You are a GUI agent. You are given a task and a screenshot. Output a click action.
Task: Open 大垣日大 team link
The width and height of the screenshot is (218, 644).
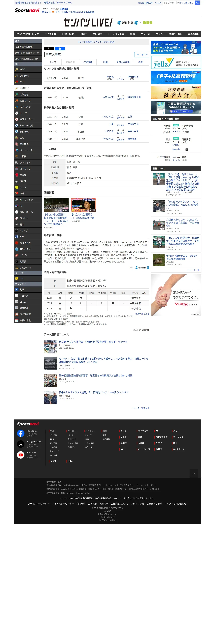[x=109, y=131]
